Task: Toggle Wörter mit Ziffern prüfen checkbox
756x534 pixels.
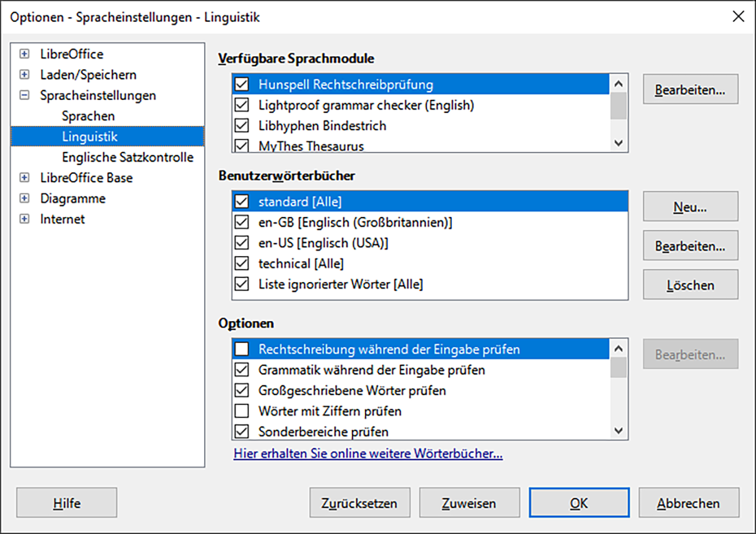Action: pos(242,411)
